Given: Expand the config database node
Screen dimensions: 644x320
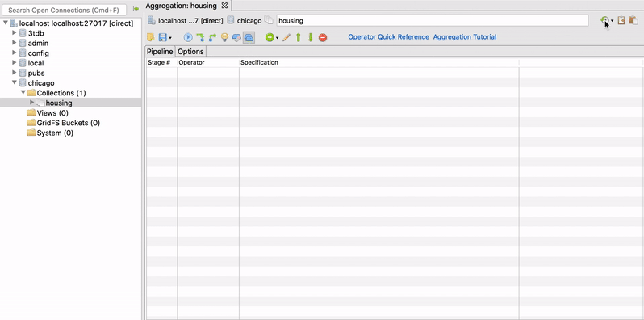Looking at the screenshot, I should pos(15,53).
